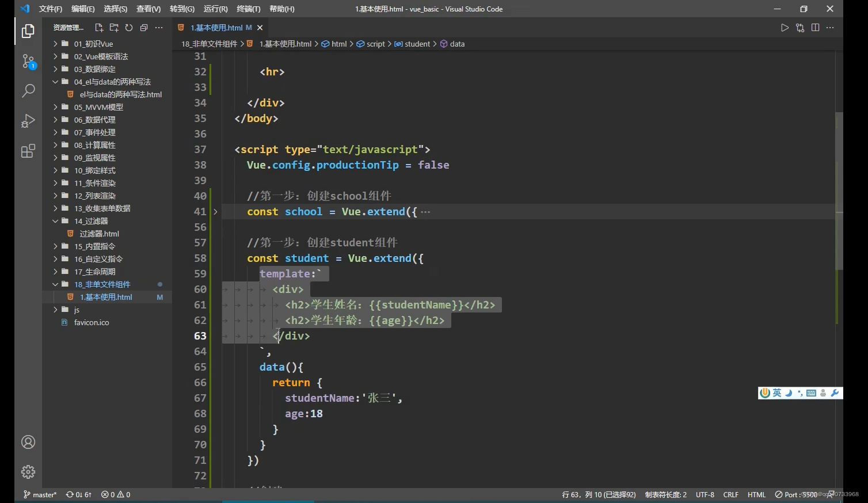This screenshot has width=868, height=503.
Task: Select 1.基本使用.html in explorer tree
Action: pos(107,297)
